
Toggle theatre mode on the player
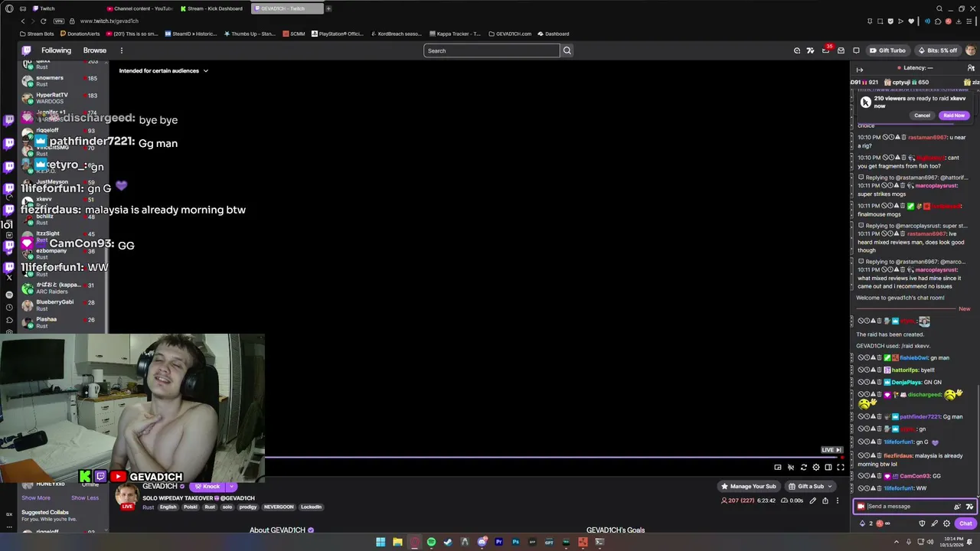[828, 467]
